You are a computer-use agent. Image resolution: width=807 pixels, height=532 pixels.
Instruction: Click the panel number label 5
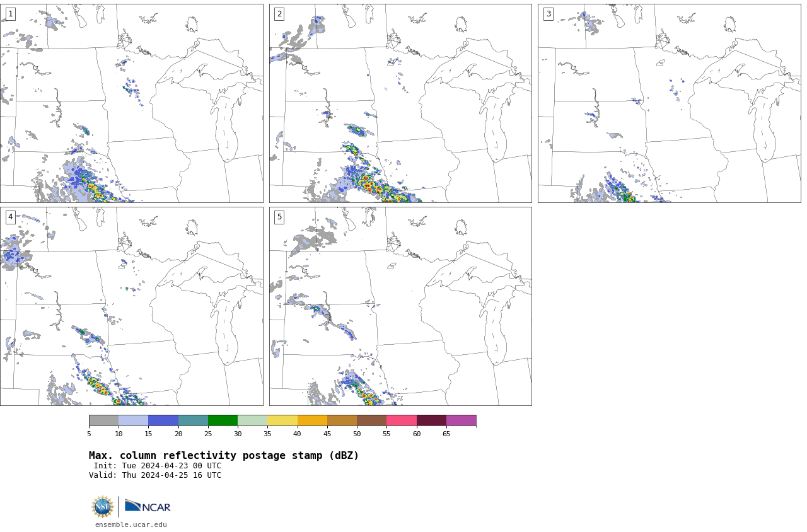279,217
